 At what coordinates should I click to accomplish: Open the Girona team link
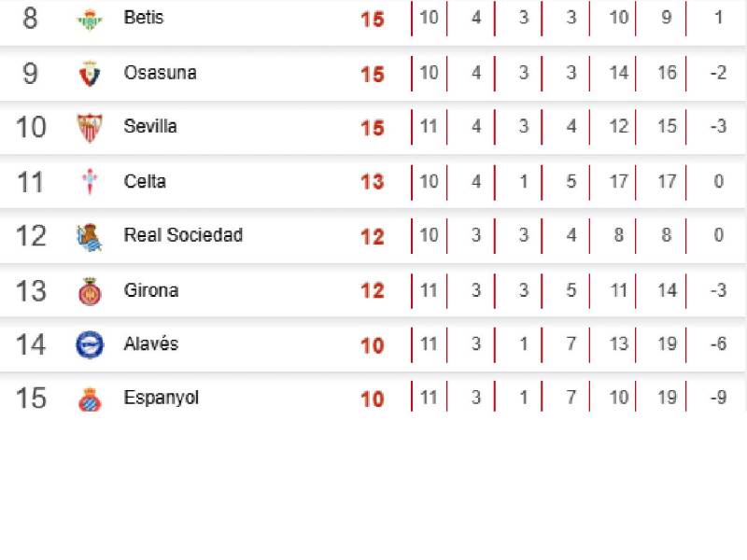point(150,289)
